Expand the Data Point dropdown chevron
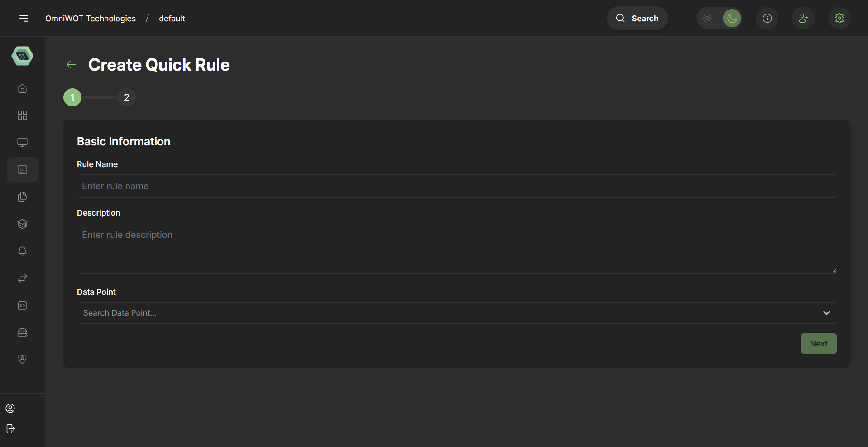This screenshot has width=868, height=447. 827,313
